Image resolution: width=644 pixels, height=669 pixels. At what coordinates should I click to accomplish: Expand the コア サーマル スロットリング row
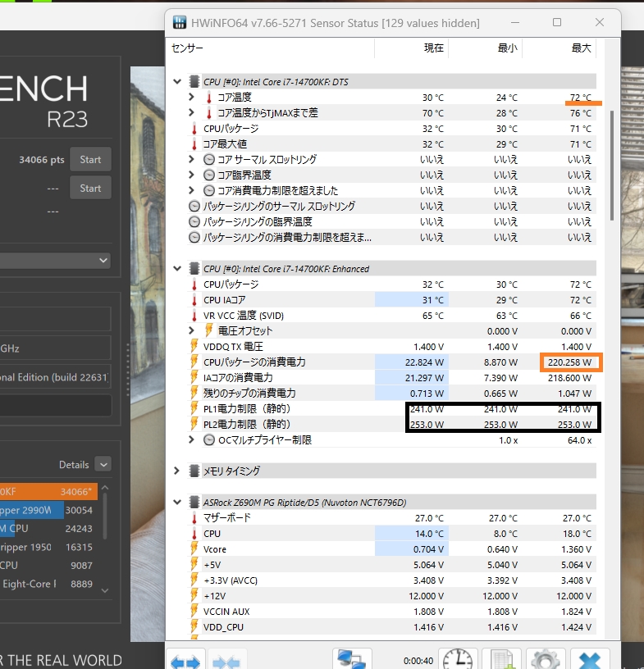point(191,159)
